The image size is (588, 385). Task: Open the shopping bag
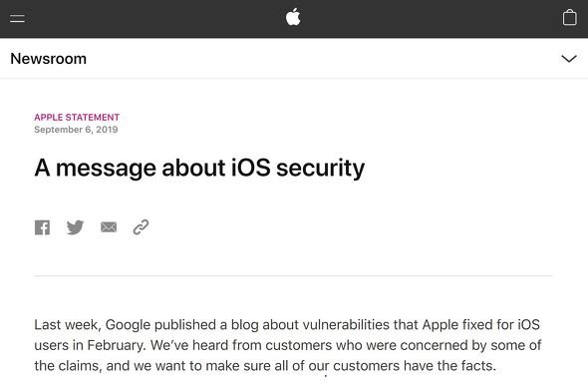click(570, 17)
